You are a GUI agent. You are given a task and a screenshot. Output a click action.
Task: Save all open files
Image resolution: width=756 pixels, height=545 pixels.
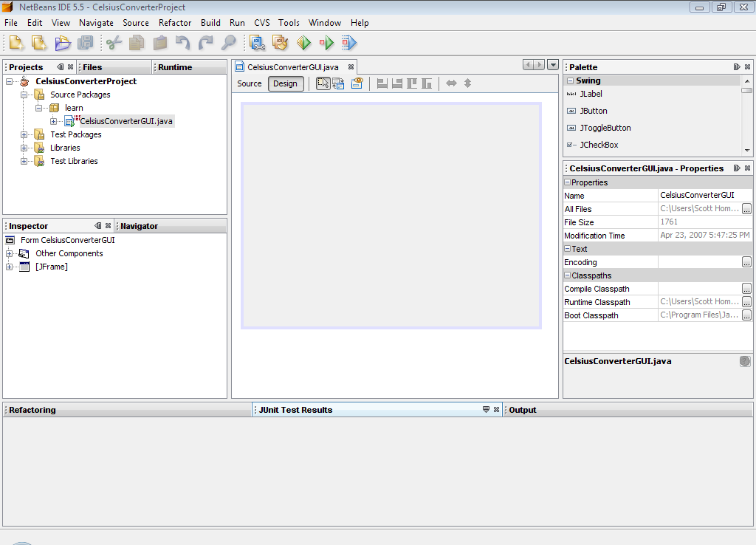[86, 43]
